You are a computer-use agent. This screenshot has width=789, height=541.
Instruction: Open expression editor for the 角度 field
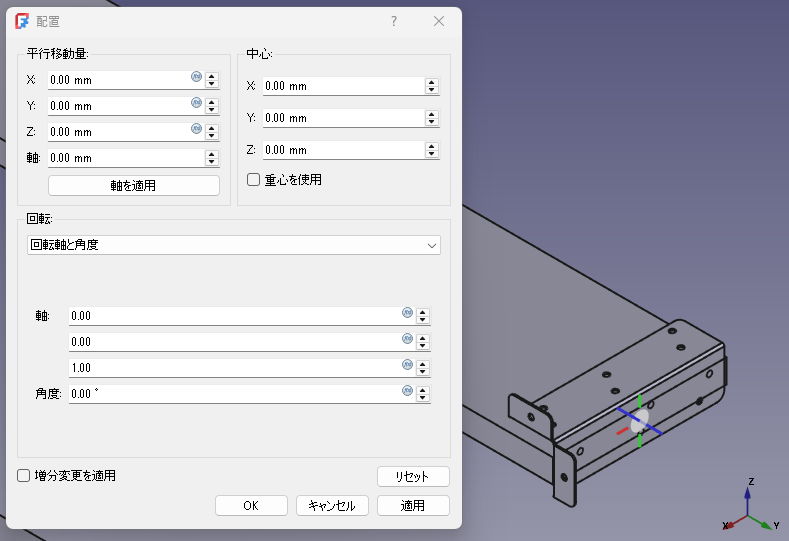coord(407,391)
